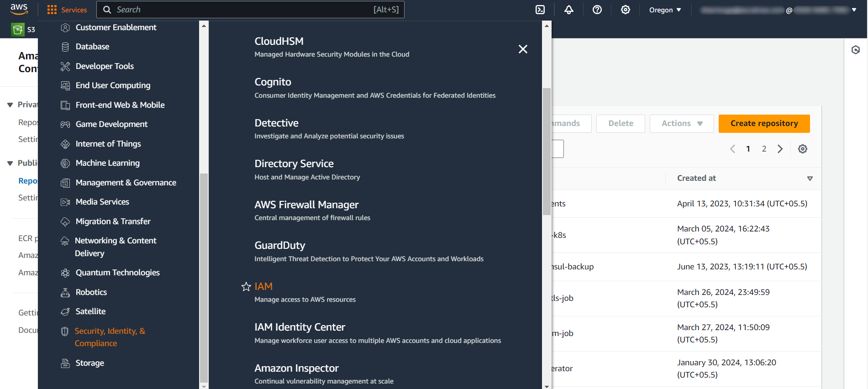Screen dimensions: 868x389
Task: Open the notifications bell
Action: tap(569, 10)
